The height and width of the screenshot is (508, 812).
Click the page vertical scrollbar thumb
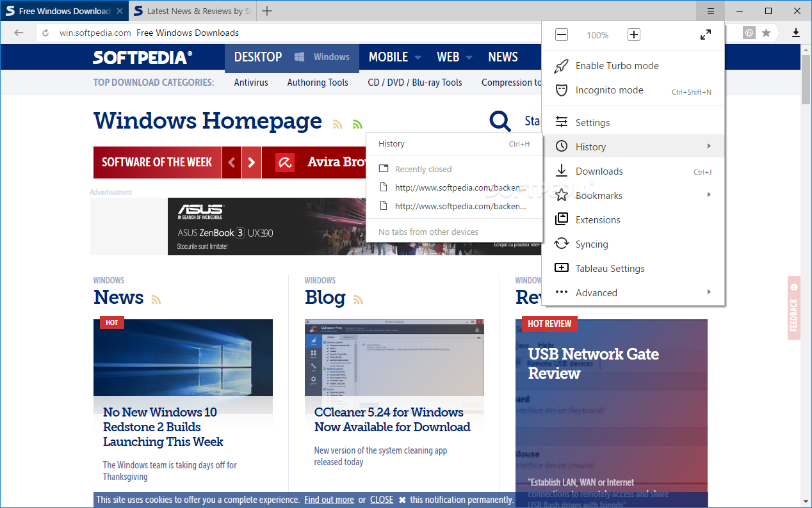[806, 80]
